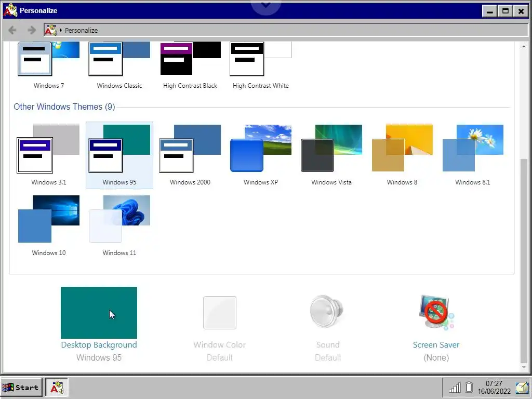Minimize the Personalize window
This screenshot has width=532, height=399.
coord(489,11)
